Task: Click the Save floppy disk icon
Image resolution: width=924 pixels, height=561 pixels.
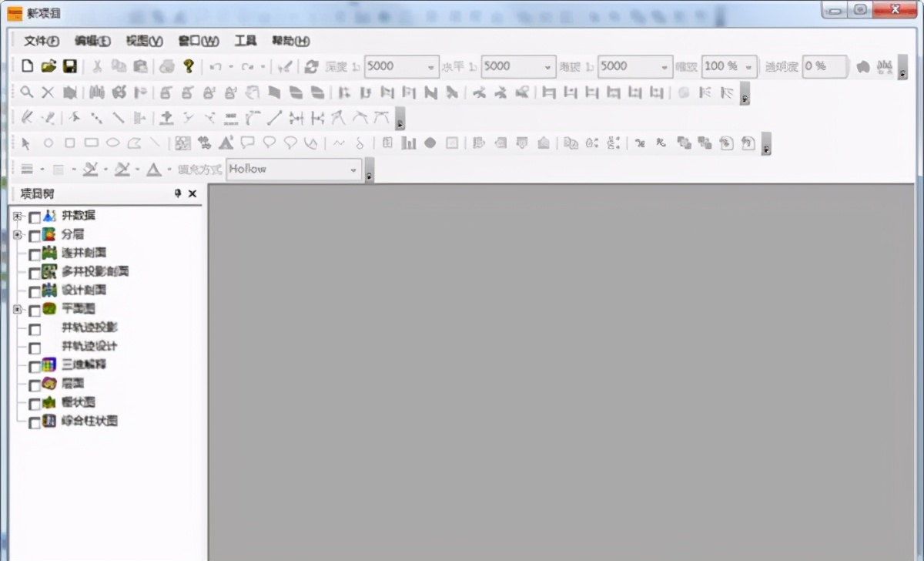Action: (69, 67)
